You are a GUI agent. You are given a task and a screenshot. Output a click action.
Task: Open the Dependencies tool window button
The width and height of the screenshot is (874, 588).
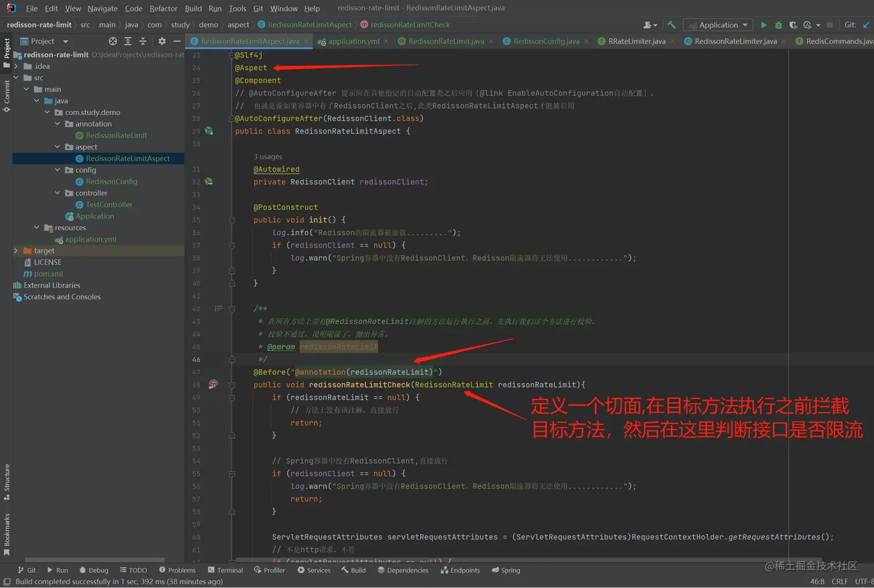pos(403,570)
